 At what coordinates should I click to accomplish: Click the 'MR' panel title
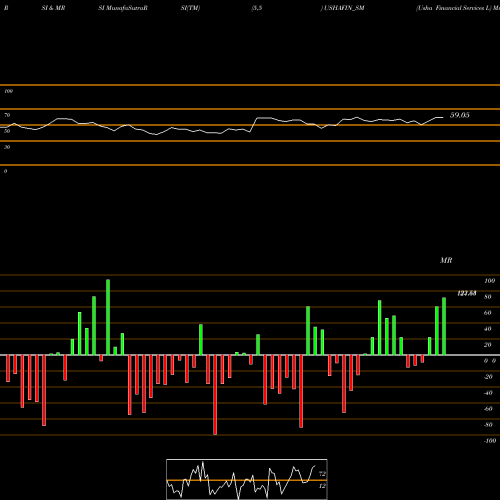(x=446, y=260)
